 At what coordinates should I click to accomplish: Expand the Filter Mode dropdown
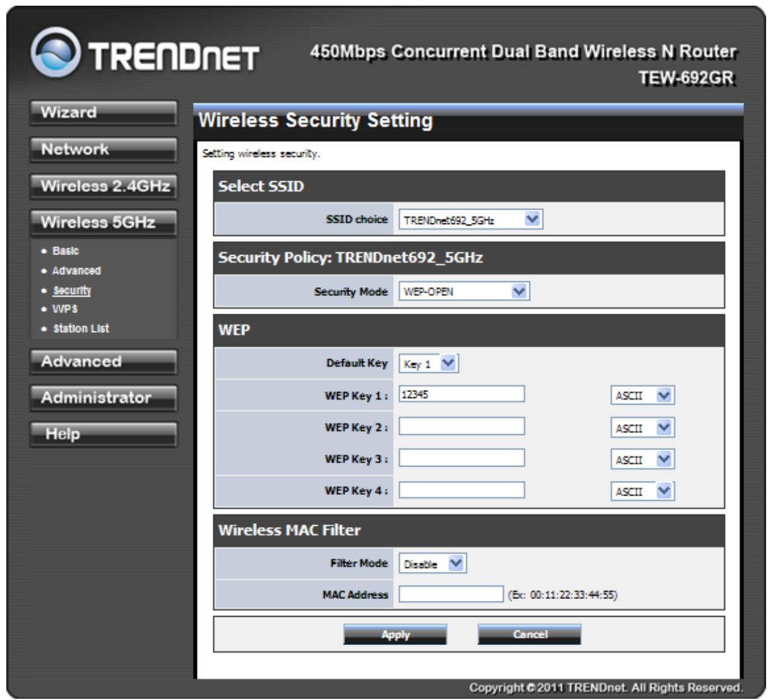coord(432,564)
